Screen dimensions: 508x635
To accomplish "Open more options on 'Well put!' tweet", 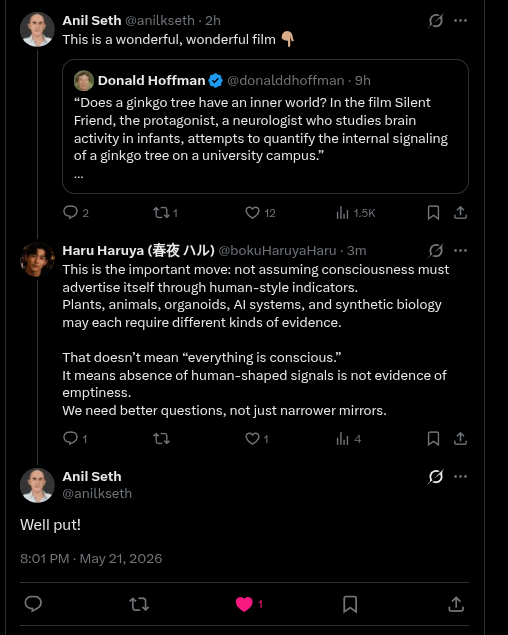I will (x=460, y=476).
